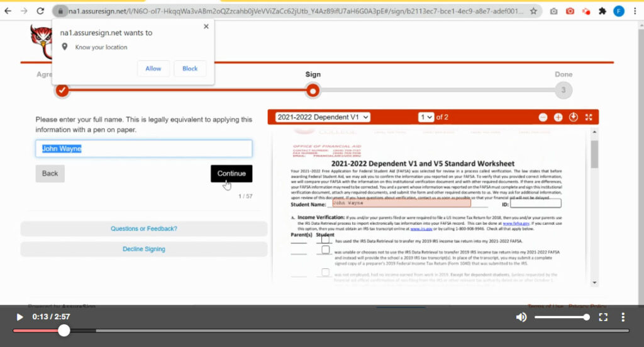Image resolution: width=644 pixels, height=347 pixels.
Task: Click the padlock site info icon
Action: point(60,11)
